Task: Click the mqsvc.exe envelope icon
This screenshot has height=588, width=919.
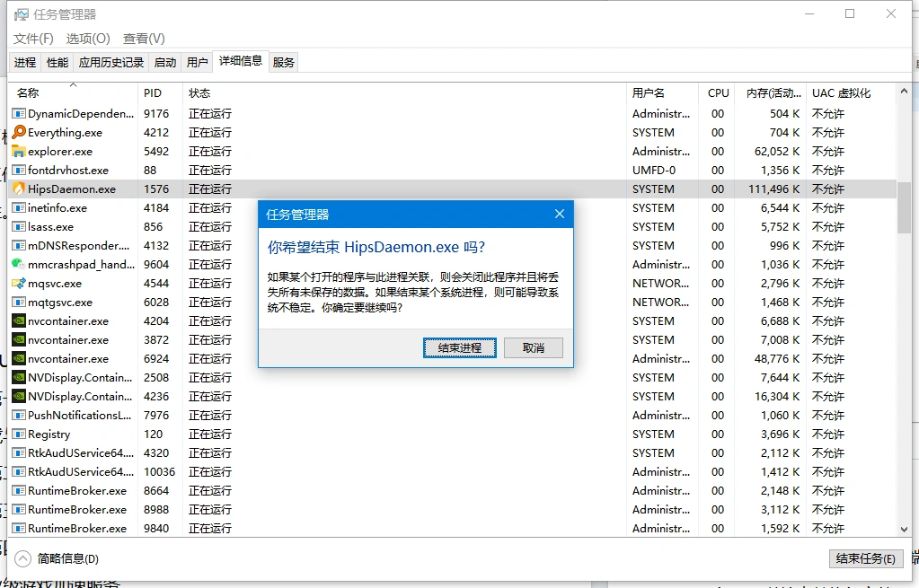Action: tap(20, 283)
